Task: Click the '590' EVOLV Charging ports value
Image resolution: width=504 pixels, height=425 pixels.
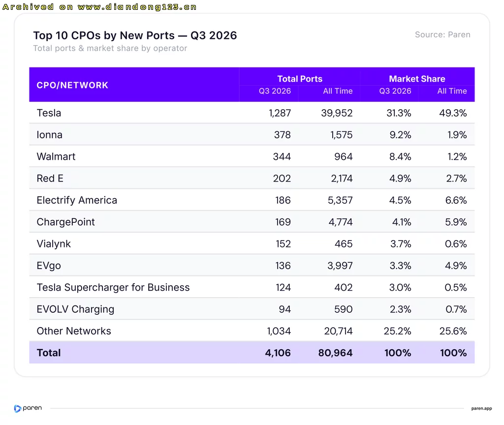Action: (343, 309)
